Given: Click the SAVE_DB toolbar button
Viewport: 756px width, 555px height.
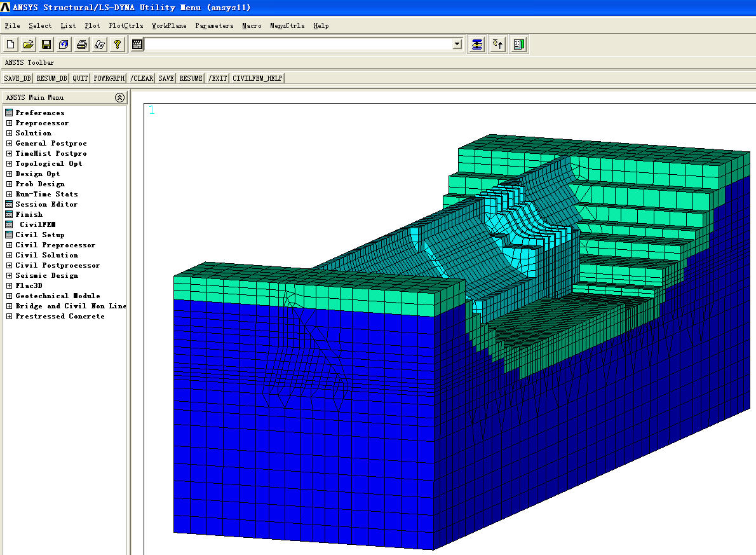Looking at the screenshot, I should [x=17, y=78].
